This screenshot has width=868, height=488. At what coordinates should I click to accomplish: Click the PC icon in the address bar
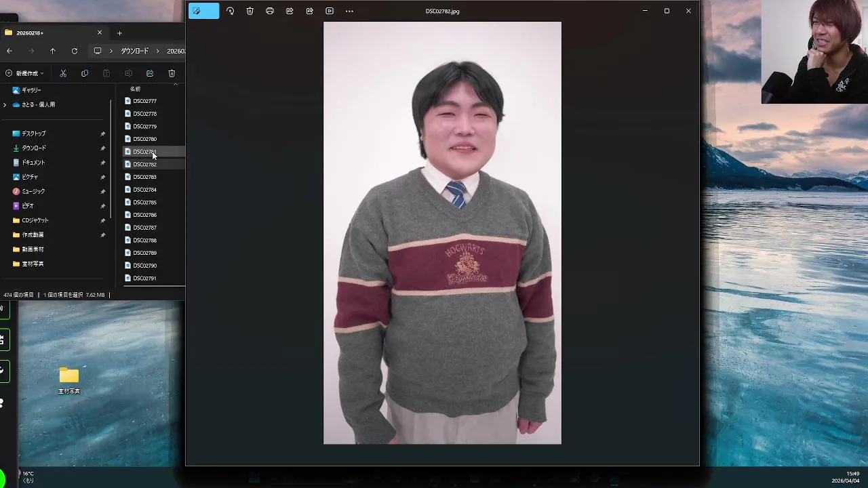(98, 51)
